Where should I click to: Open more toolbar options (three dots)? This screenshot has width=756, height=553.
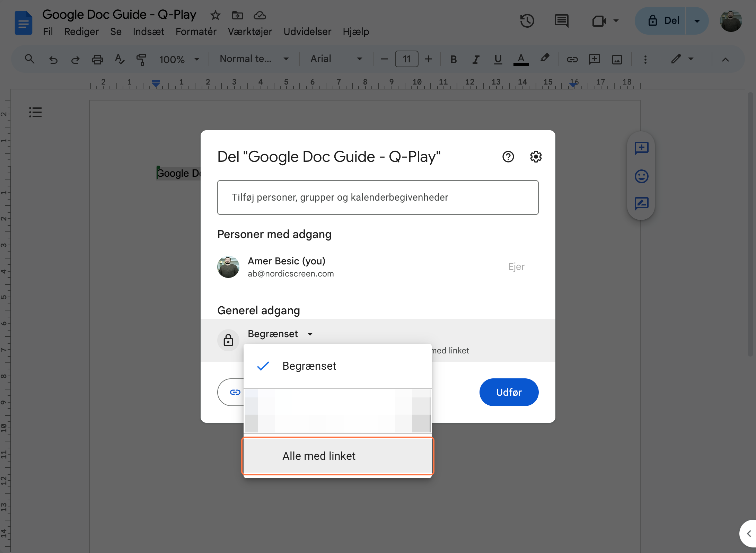click(645, 60)
